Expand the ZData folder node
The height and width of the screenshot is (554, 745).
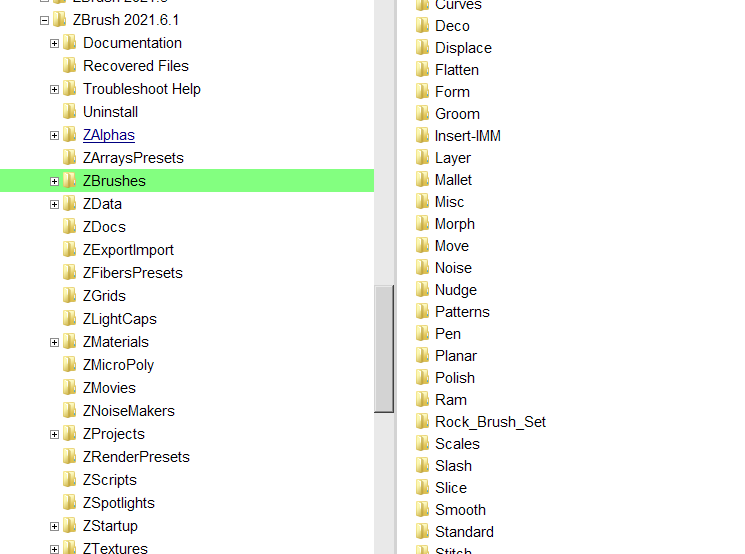(x=54, y=204)
